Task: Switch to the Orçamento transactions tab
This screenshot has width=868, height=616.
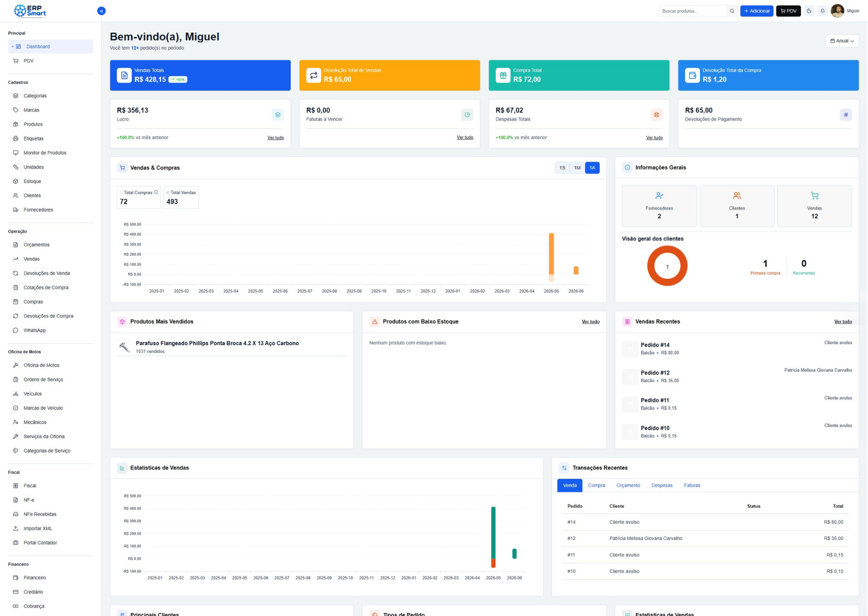Action: [x=628, y=485]
